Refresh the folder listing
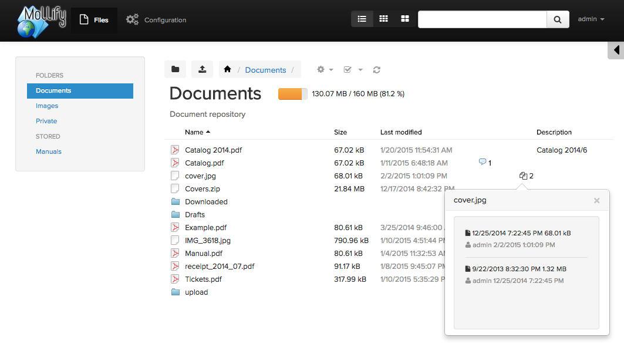 coord(376,70)
